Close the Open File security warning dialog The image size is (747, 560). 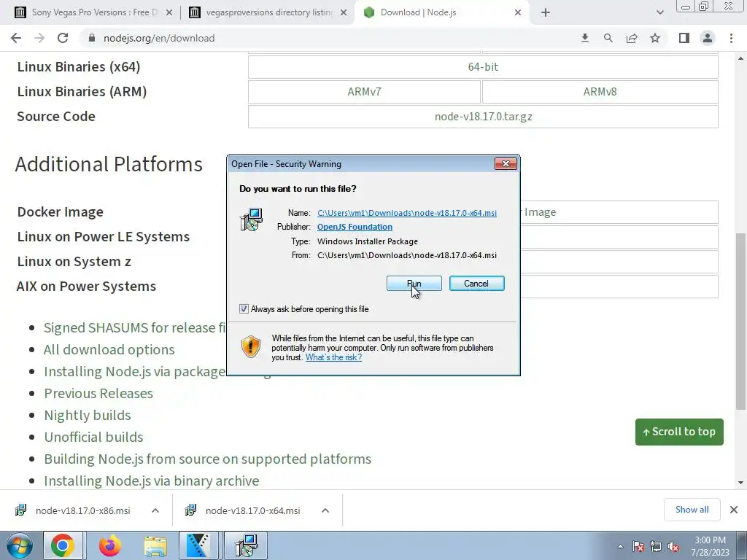pyautogui.click(x=506, y=164)
